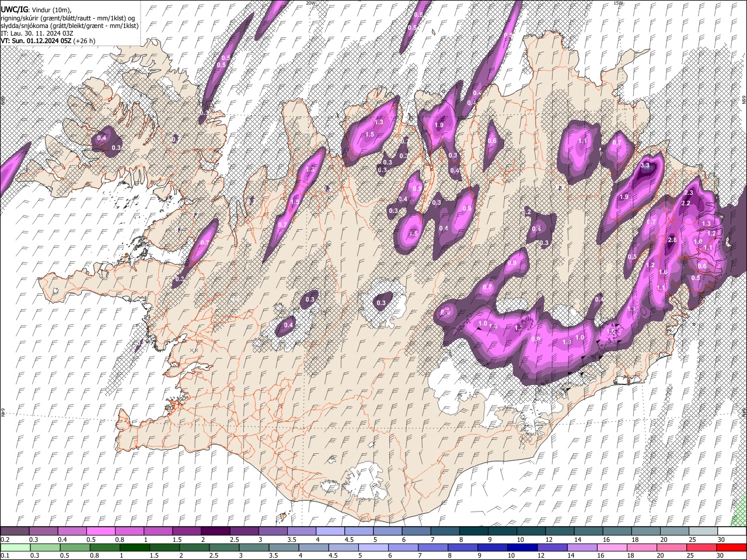This screenshot has height=560, width=747.
Task: Select the deep navy blue swatch labeled 10
Action: pyautogui.click(x=522, y=547)
